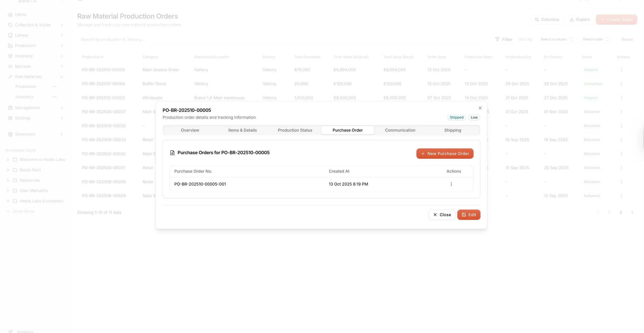Collapse the Raw Materials section chevron
Screen dimensions: 644x333
[62, 77]
